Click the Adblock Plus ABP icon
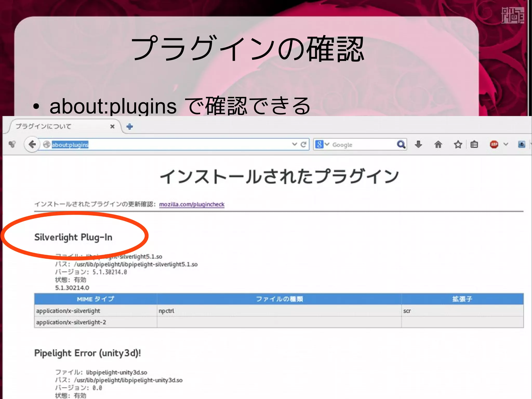 [494, 144]
